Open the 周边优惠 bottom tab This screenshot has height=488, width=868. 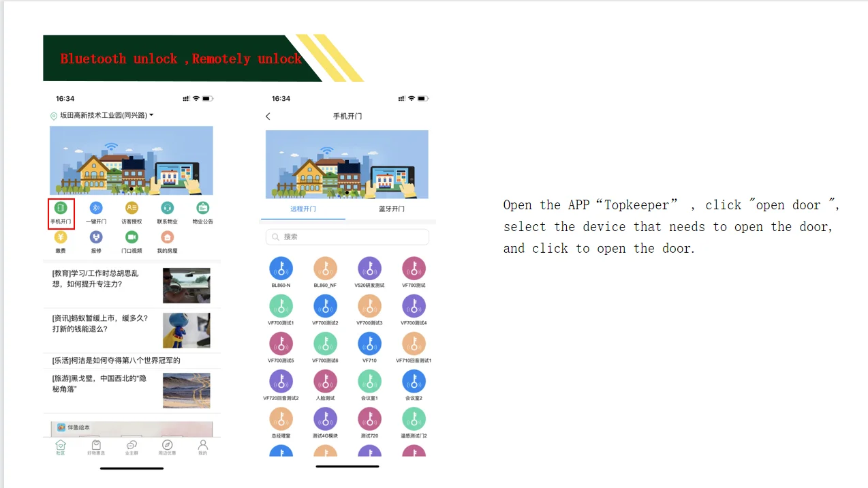[x=167, y=447]
